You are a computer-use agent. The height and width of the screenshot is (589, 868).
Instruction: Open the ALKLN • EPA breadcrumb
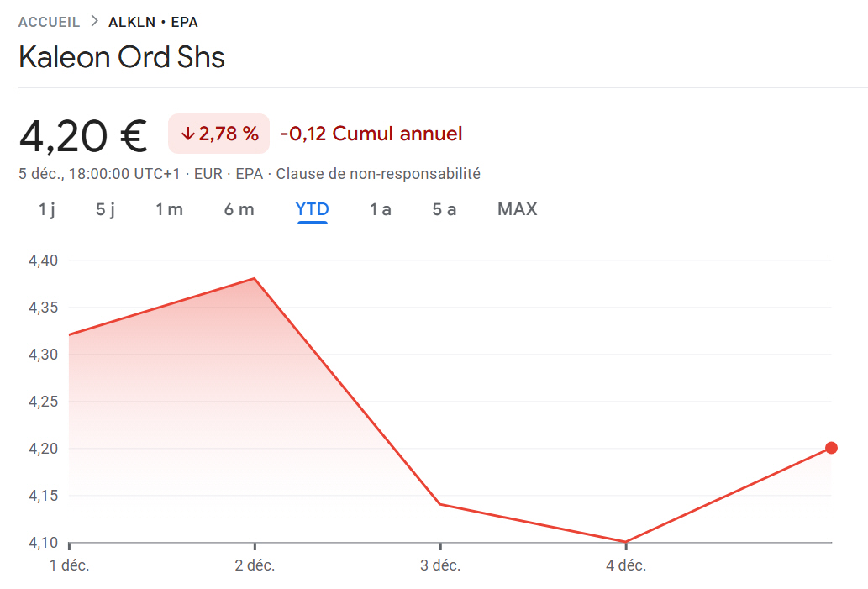click(153, 23)
